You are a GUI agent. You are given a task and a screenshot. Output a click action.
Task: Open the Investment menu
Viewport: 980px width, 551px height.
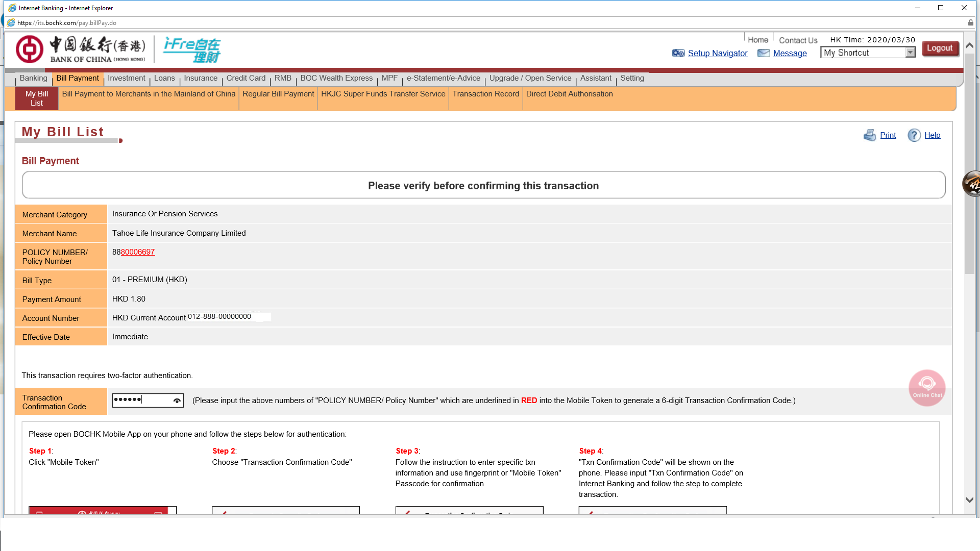click(126, 78)
